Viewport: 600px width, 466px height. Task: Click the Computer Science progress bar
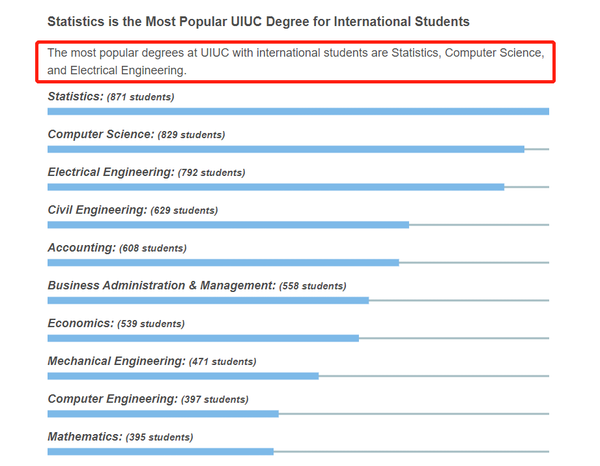click(x=286, y=149)
